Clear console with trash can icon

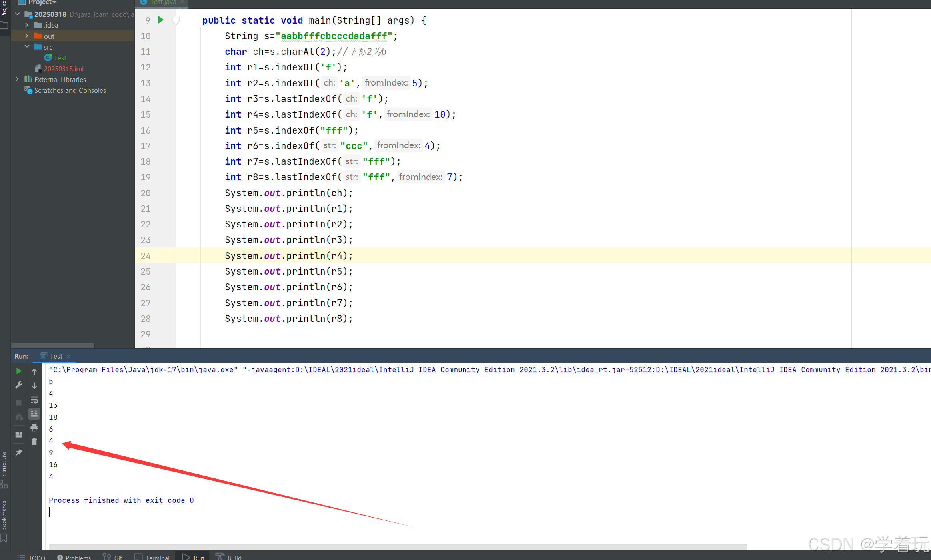click(34, 442)
